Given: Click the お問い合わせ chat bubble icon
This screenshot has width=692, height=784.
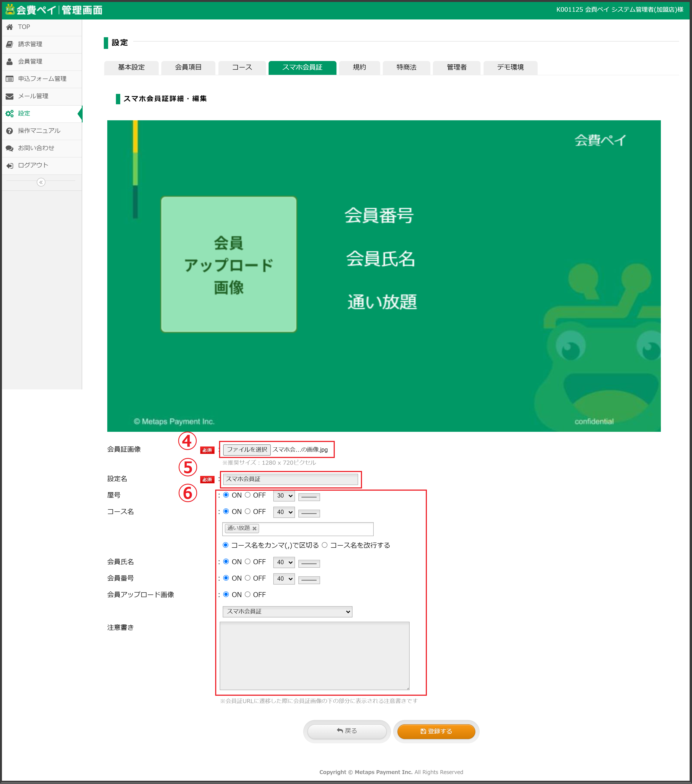Looking at the screenshot, I should [x=10, y=148].
